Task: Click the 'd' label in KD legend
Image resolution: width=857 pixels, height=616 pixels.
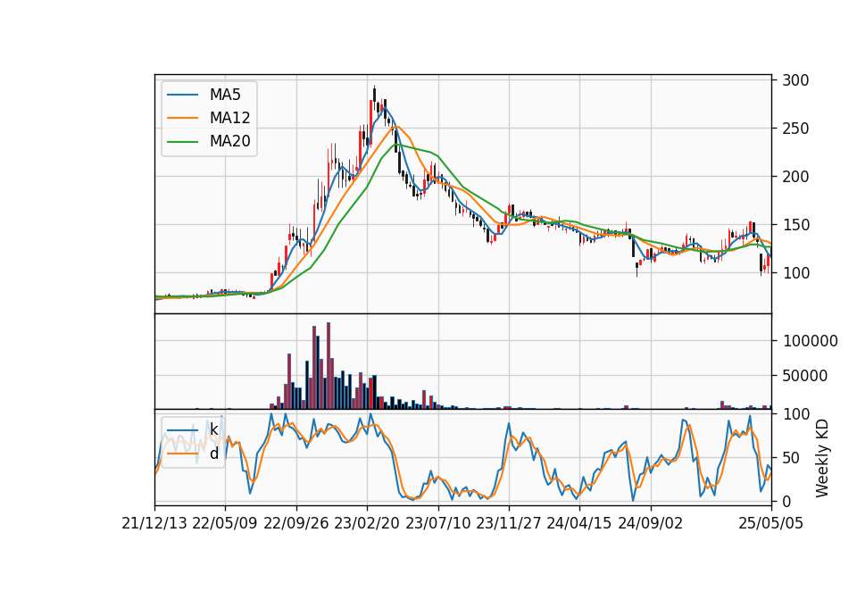Action: tap(214, 454)
